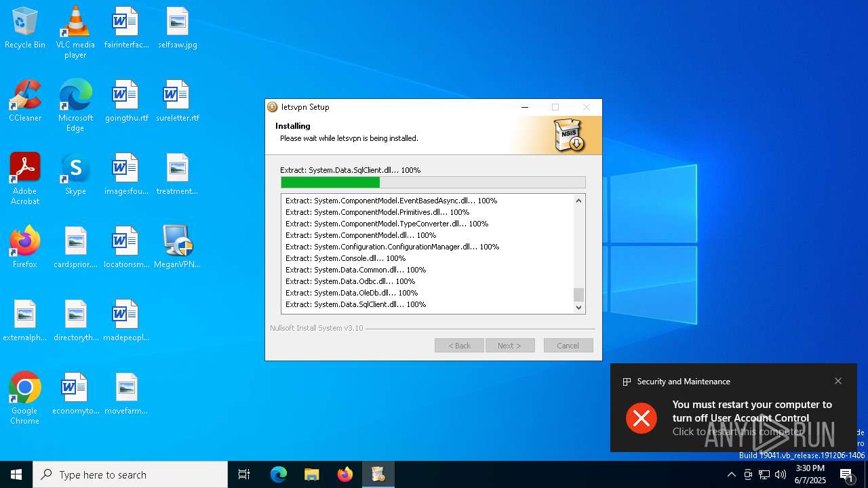Select log line System.Configuration.ConfigurationManager.dll
This screenshot has height=488, width=868.
point(392,247)
